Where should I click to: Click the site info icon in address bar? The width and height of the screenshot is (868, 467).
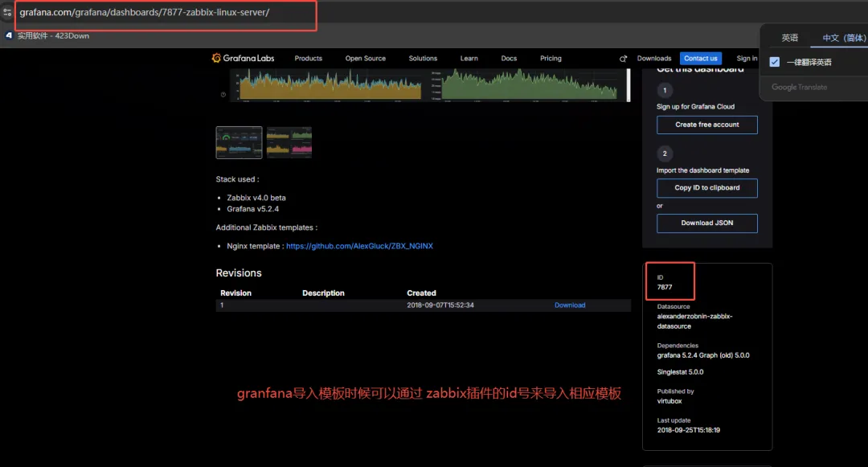pyautogui.click(x=7, y=12)
